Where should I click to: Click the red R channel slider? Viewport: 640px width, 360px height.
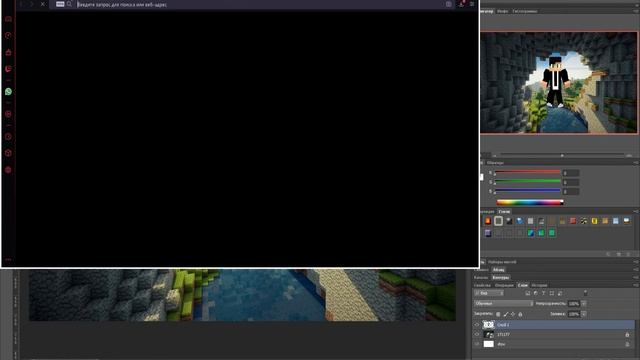pos(528,172)
